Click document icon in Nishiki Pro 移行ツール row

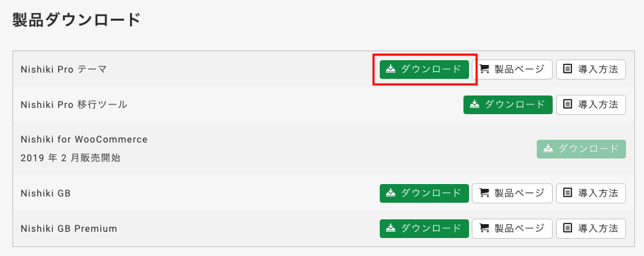coord(568,104)
